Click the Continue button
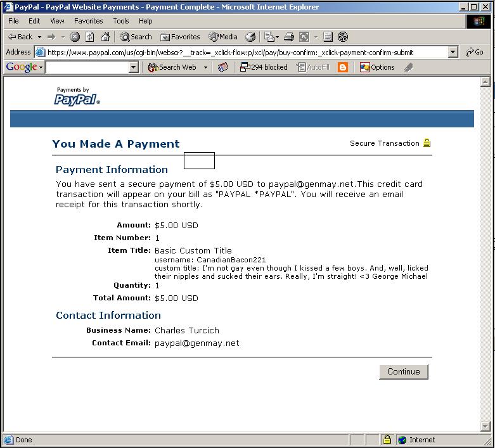This screenshot has width=495, height=448. click(404, 371)
